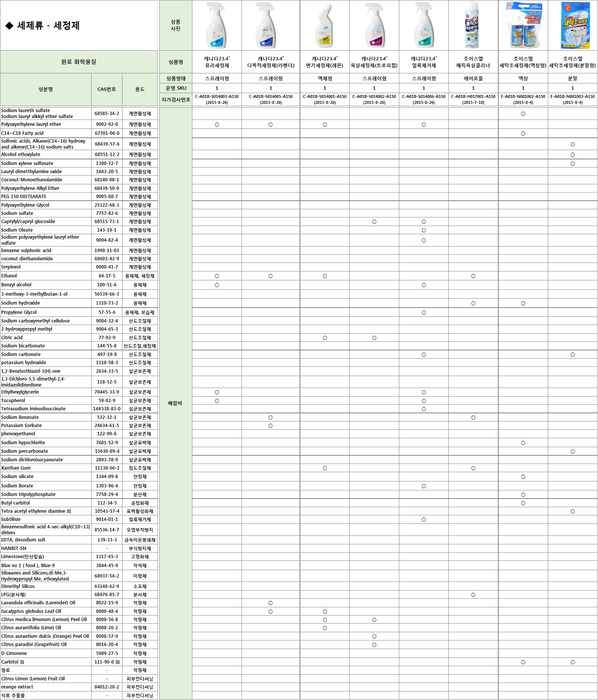Click the 성분명 column header
The image size is (598, 700).
[46, 89]
